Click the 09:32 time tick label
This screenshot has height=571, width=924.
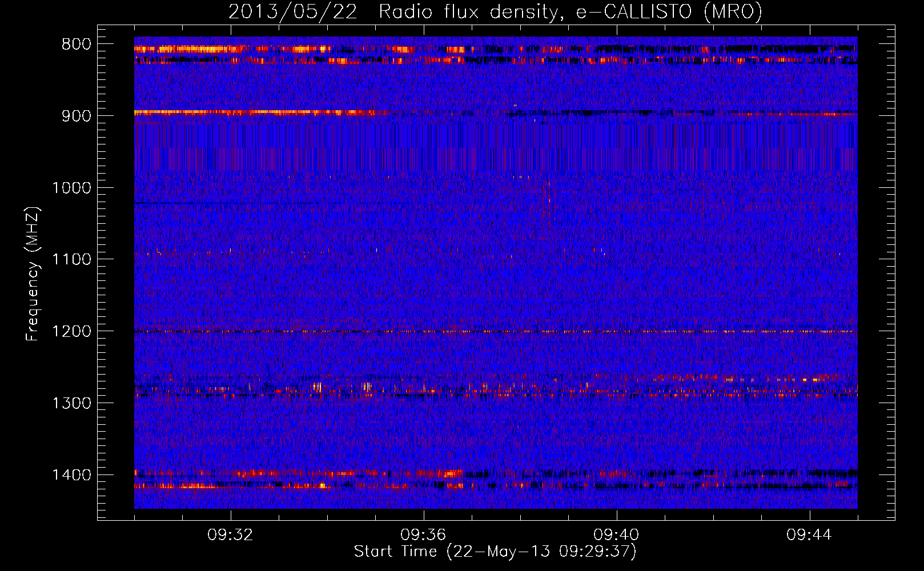pos(230,535)
